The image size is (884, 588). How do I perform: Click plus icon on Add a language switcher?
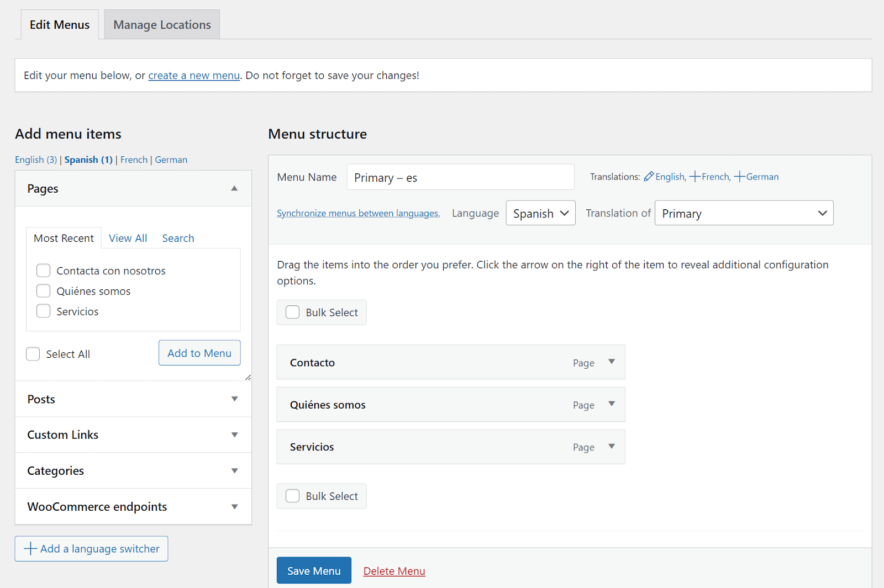31,548
